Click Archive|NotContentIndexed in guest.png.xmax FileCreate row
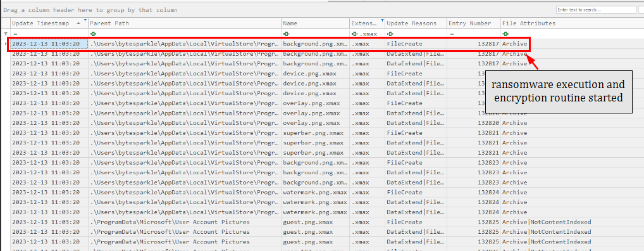644x251 pixels. coord(547,222)
